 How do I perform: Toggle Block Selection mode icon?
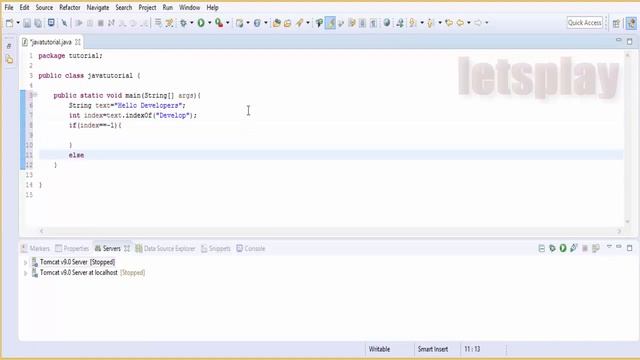(x=362, y=23)
